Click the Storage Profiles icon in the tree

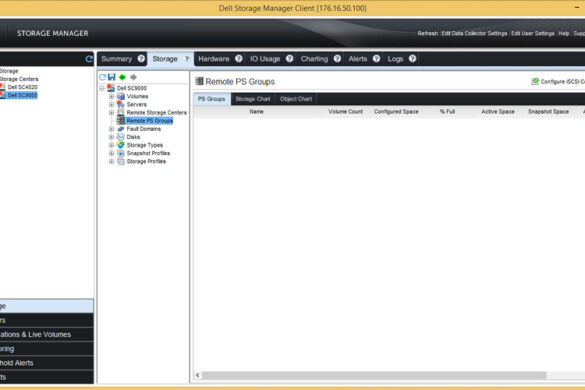121,161
